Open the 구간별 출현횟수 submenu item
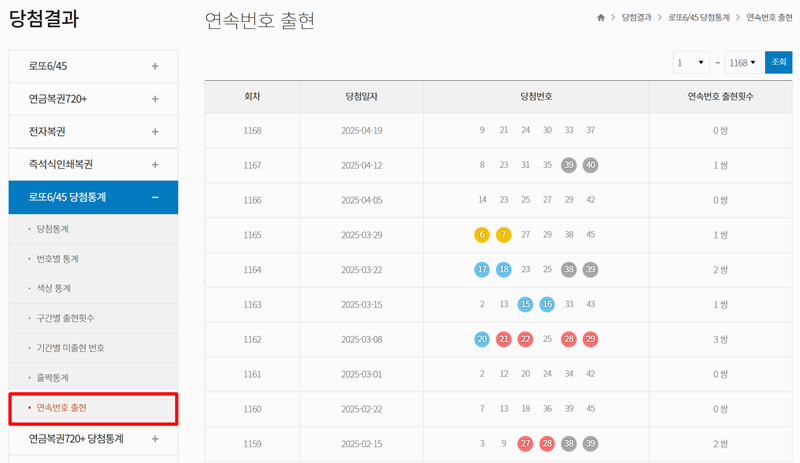 65,318
